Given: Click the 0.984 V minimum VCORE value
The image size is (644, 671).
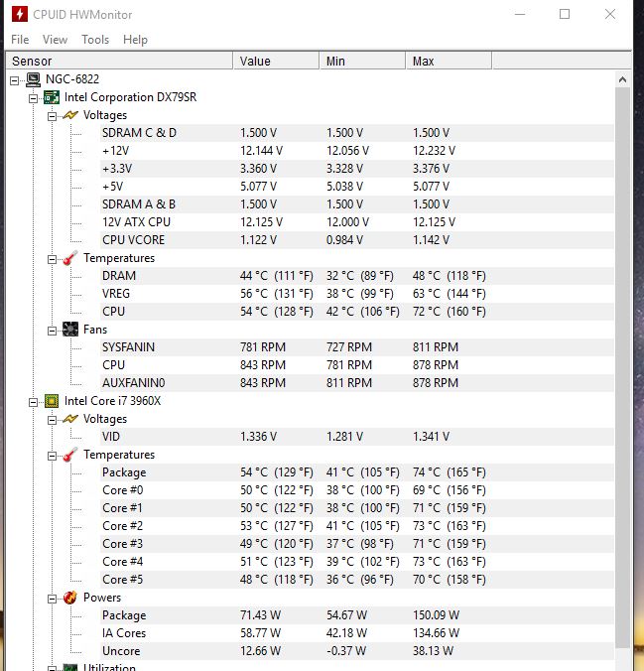Looking at the screenshot, I should point(345,240).
